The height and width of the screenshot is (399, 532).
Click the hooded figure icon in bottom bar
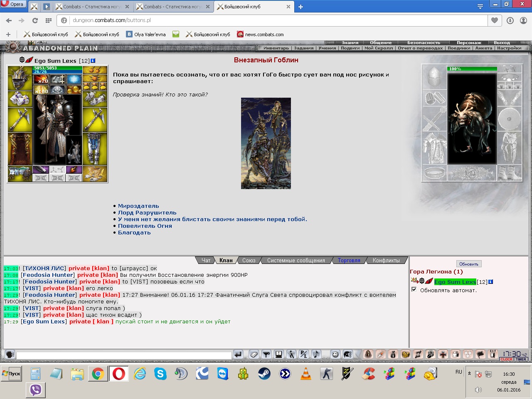coord(368,355)
